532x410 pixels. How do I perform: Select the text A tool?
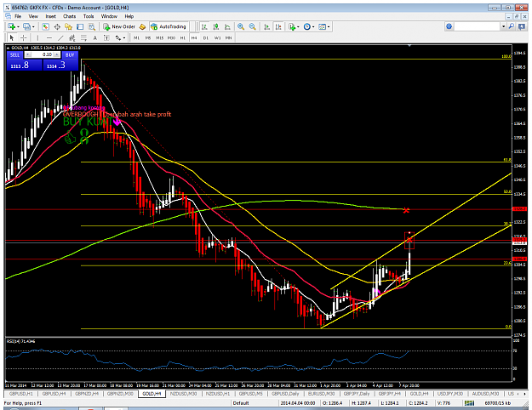[x=95, y=37]
